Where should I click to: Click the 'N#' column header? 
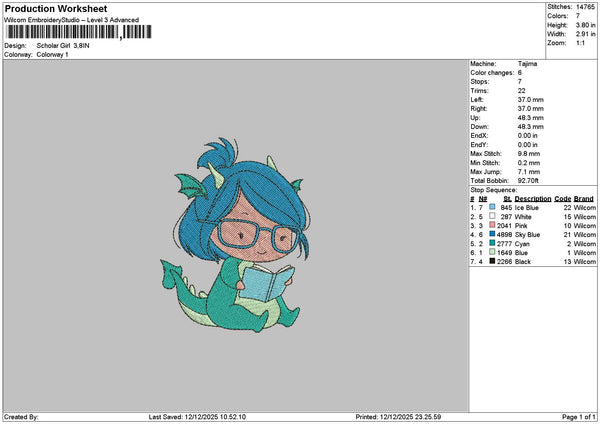coord(483,199)
